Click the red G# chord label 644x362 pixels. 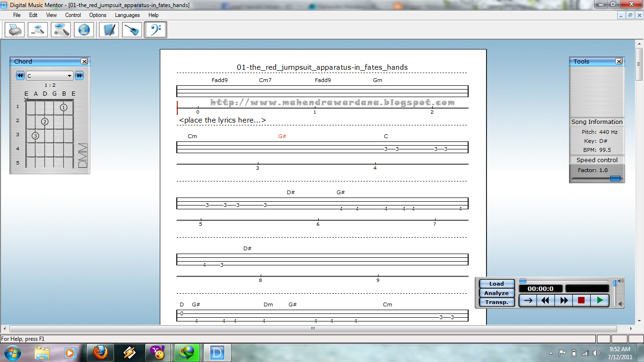coord(282,136)
